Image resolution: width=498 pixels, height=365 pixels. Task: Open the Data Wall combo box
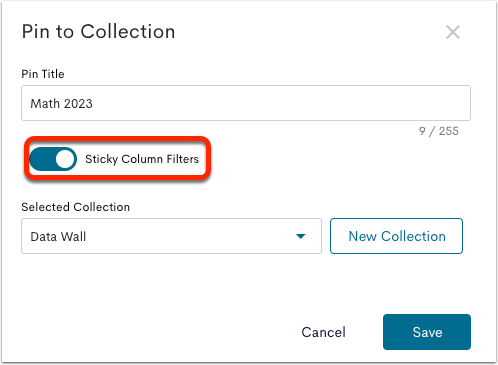tap(171, 236)
